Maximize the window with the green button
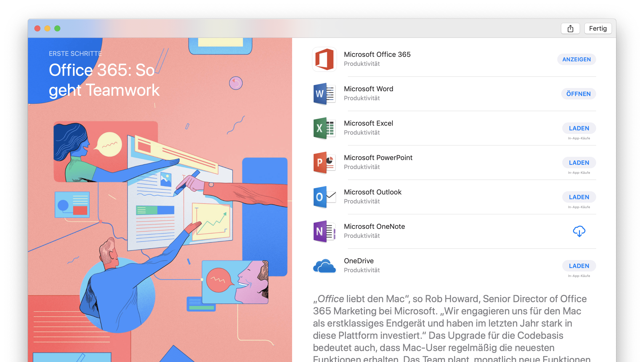The height and width of the screenshot is (362, 644). (57, 28)
